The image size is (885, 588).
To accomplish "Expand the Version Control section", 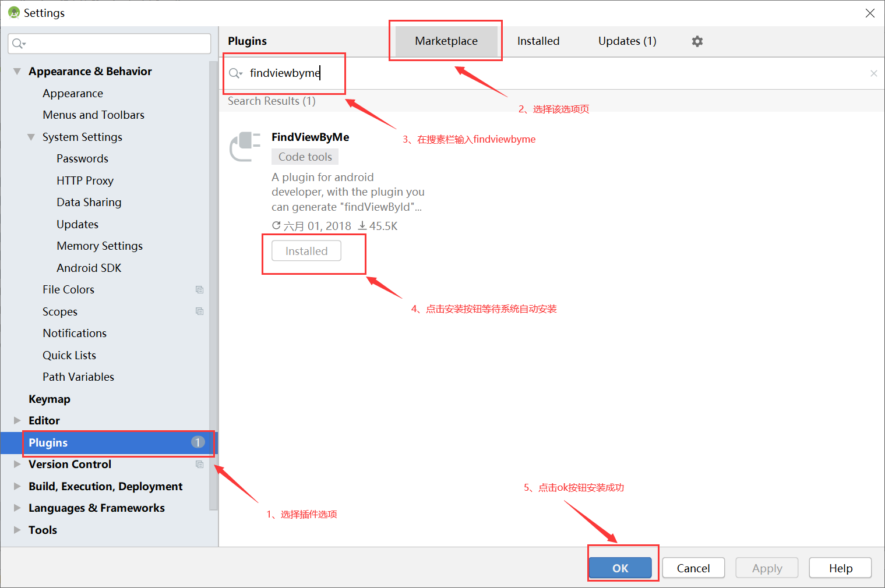I will 17,464.
